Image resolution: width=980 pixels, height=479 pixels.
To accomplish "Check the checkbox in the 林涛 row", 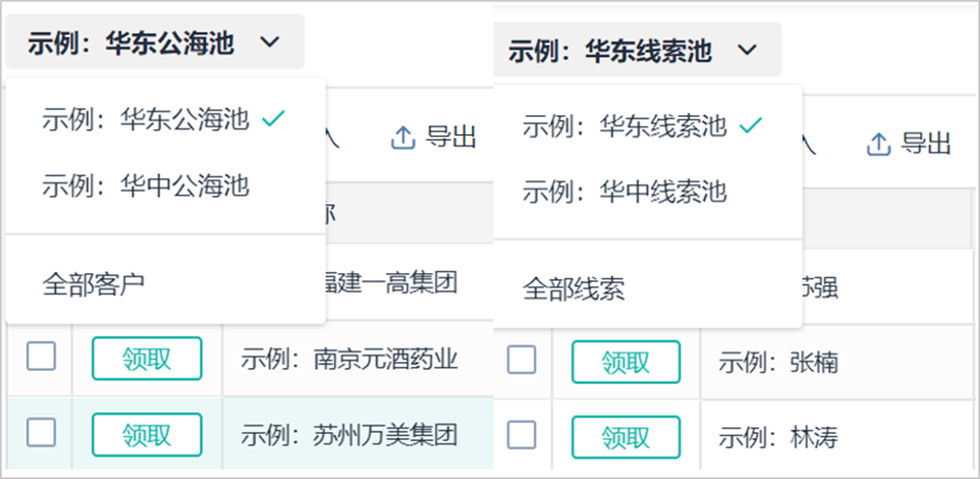I will 521,437.
